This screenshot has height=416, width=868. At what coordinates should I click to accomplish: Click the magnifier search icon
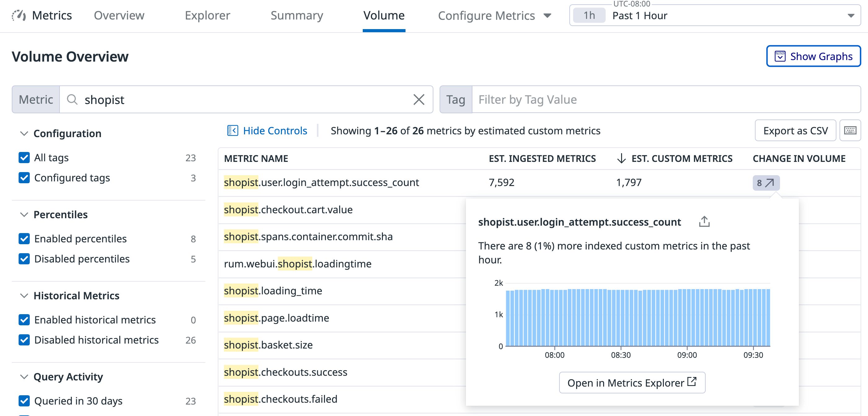(x=72, y=100)
